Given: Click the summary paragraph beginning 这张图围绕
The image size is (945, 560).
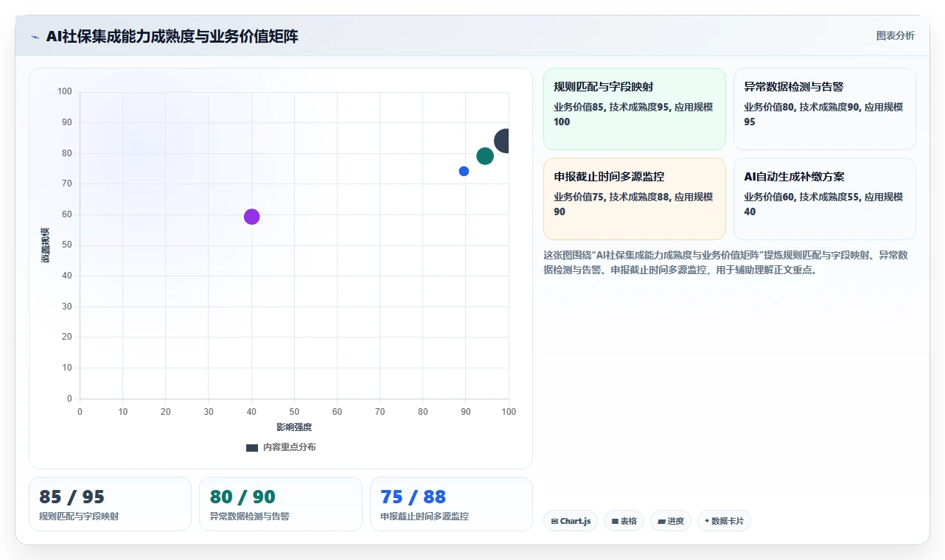Looking at the screenshot, I should [x=725, y=262].
